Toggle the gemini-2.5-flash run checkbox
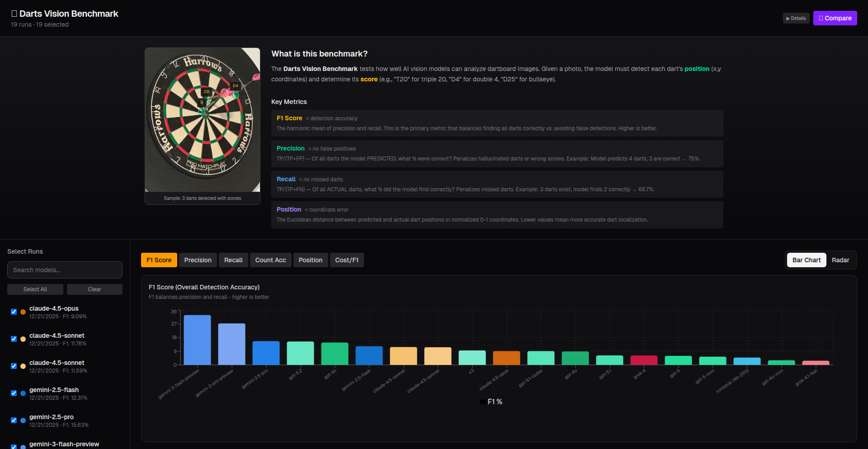The image size is (868, 449). (x=14, y=393)
